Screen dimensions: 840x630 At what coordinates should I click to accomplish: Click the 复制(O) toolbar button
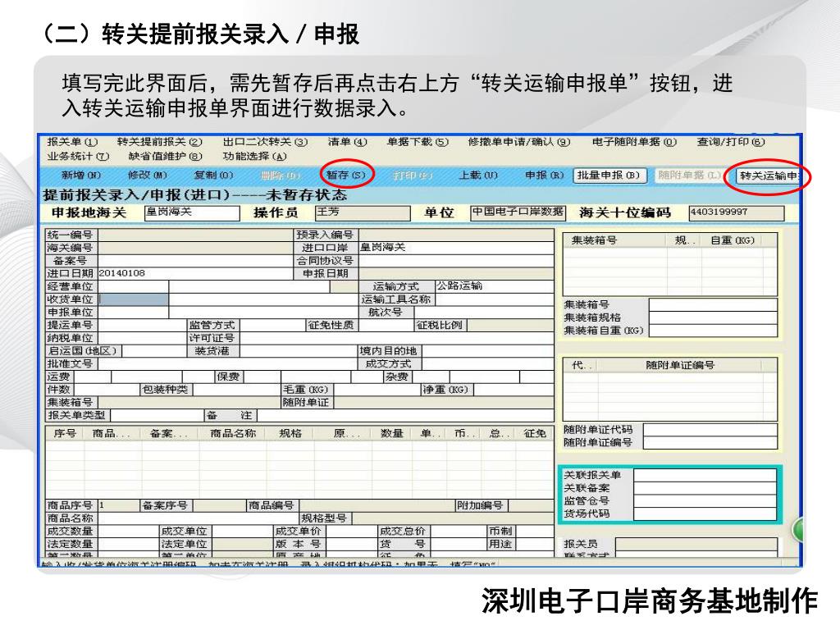[213, 176]
